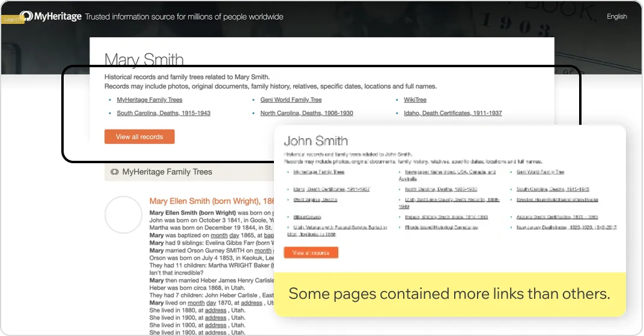Click the tagline Trusted information source text
Viewport: 644px width, 336px height.
(x=184, y=17)
